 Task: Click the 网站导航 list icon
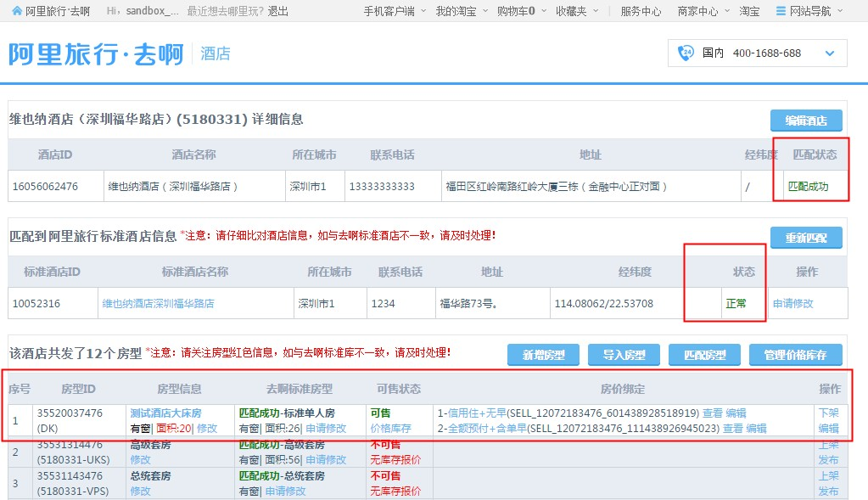click(x=781, y=11)
